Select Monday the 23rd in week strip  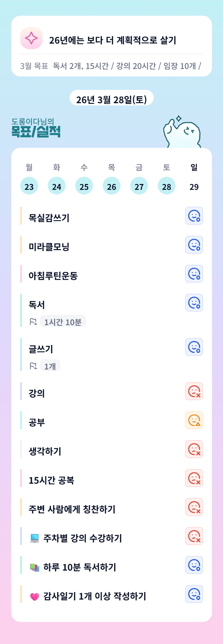click(29, 186)
